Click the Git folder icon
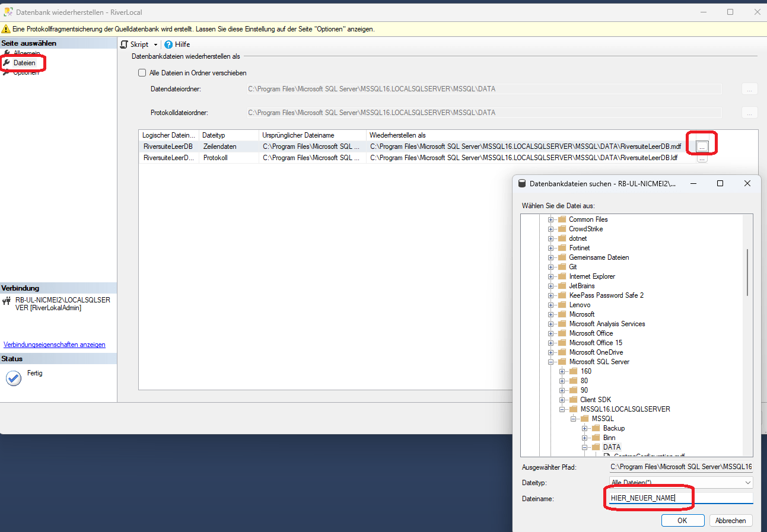Image resolution: width=767 pixels, height=532 pixels. [562, 267]
